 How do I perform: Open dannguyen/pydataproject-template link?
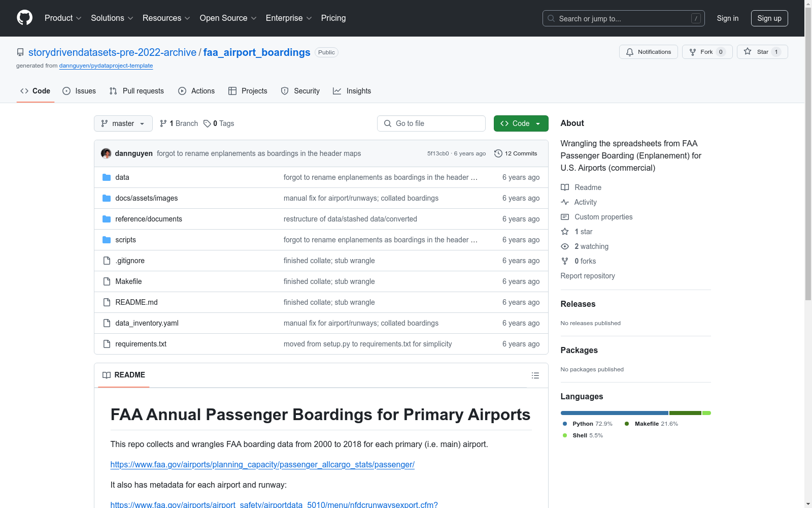106,66
